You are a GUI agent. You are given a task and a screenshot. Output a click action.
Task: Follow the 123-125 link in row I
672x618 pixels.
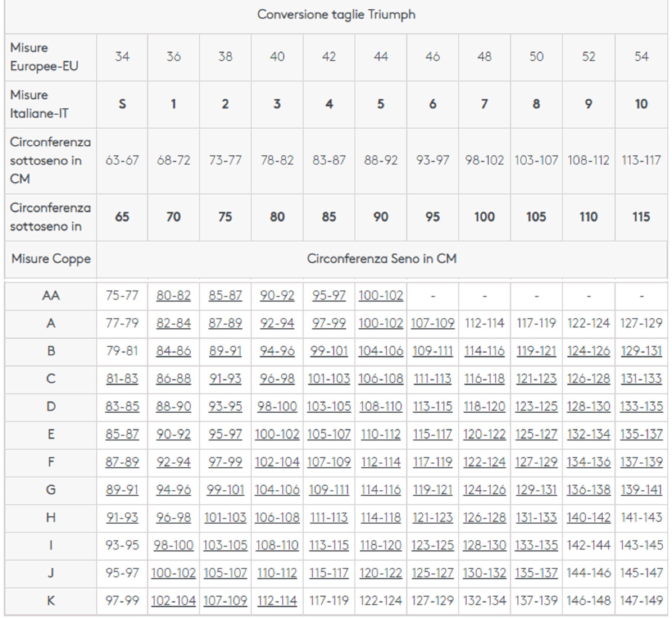[433, 545]
